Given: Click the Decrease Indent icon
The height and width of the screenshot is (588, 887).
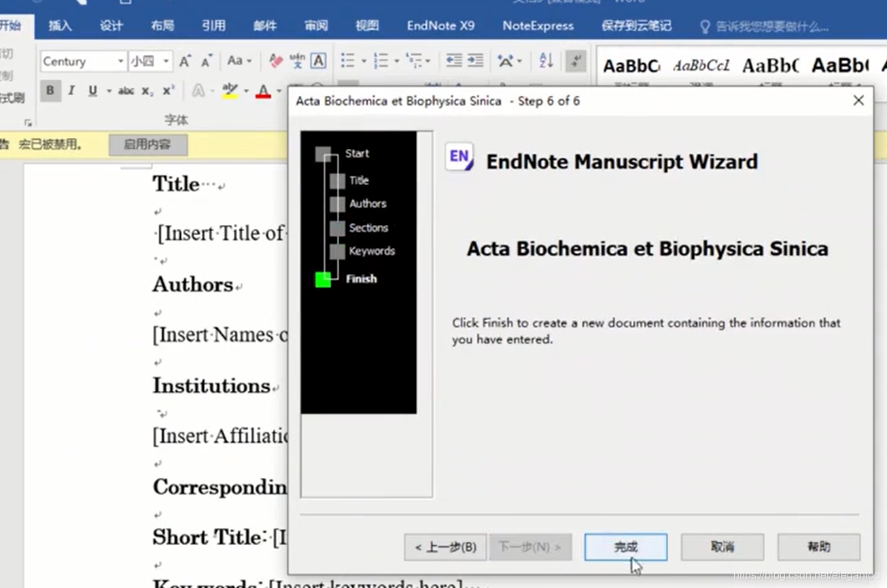Looking at the screenshot, I should click(454, 61).
